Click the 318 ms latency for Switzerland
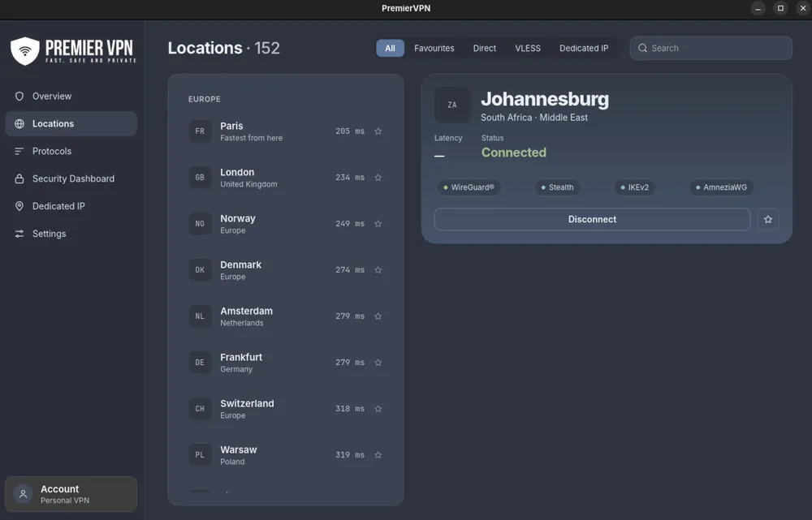The width and height of the screenshot is (812, 520). [350, 409]
